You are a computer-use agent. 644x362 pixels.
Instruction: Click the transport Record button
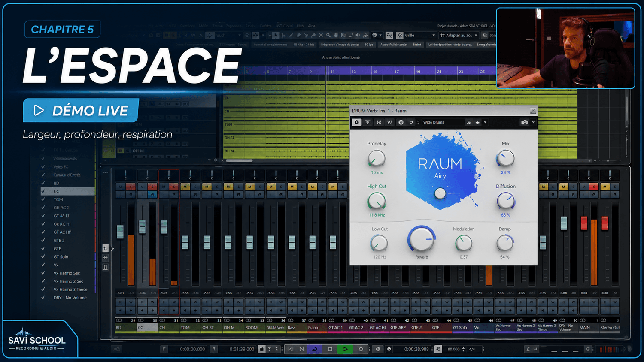coord(361,349)
